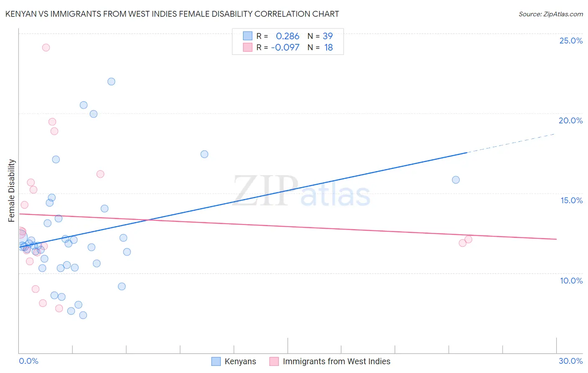This screenshot has height=373, width=588.
Task: Click the blue Kenyans legend swatch
Action: click(216, 361)
